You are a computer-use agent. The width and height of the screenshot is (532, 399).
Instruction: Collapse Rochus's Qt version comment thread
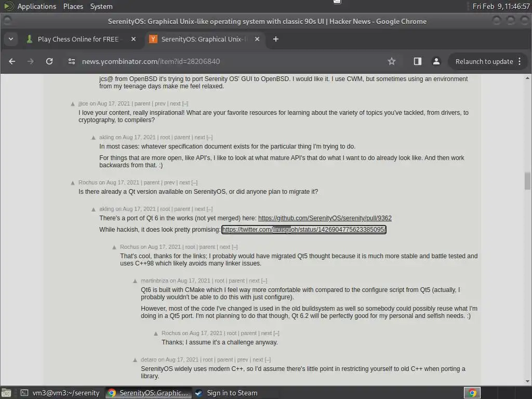pos(194,182)
